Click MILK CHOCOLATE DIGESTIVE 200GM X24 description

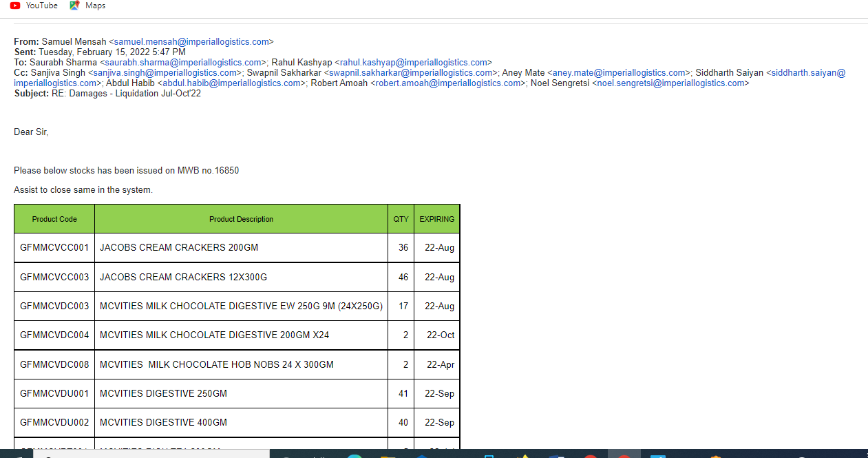214,335
